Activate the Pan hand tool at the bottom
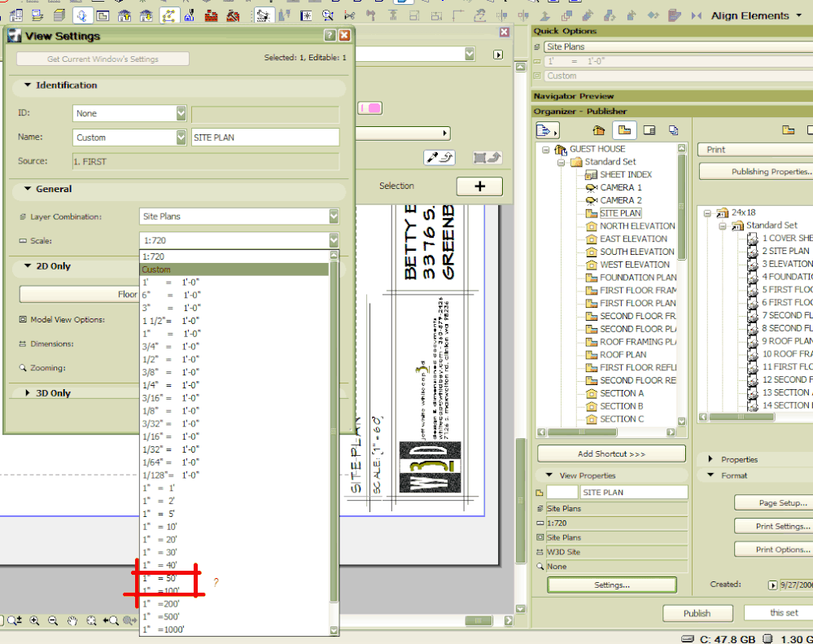The width and height of the screenshot is (813, 644). (72, 620)
